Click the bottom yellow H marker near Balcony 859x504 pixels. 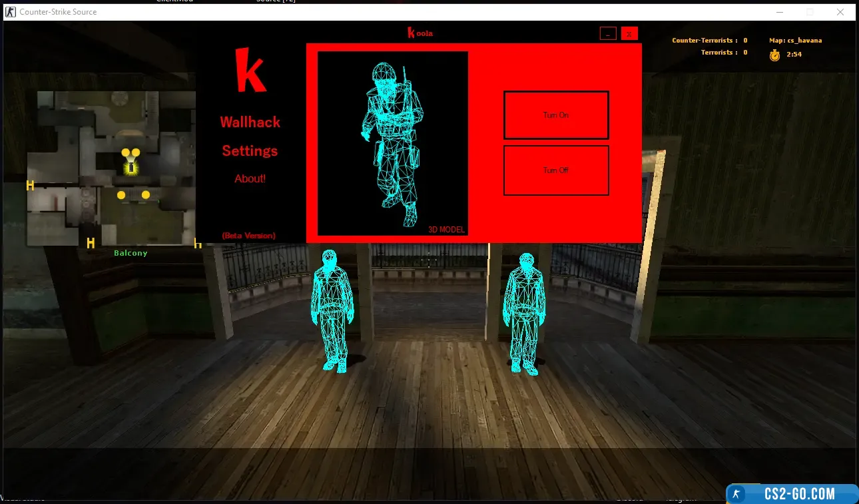click(x=91, y=243)
